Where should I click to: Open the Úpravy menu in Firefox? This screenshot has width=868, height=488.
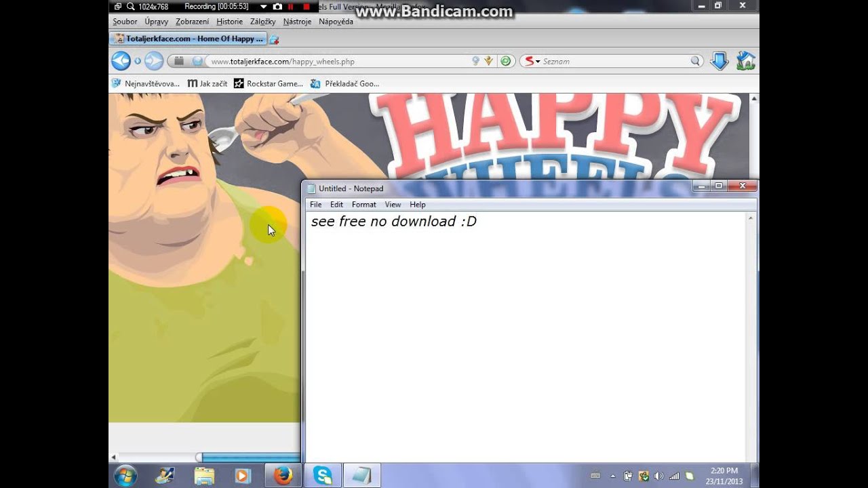(156, 22)
